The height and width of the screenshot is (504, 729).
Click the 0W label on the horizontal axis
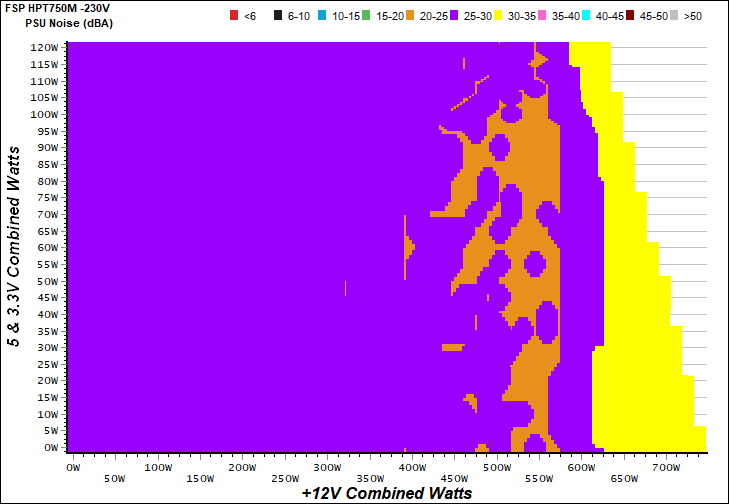tap(72, 467)
